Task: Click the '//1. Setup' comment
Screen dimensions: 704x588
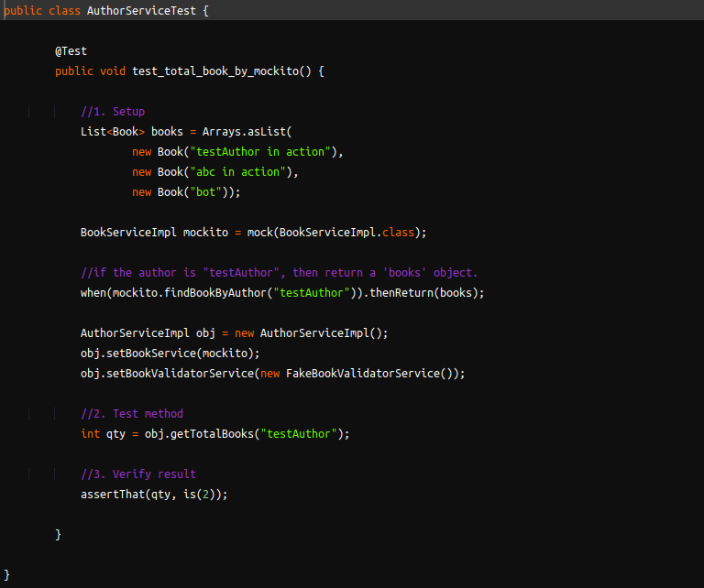Action: (x=113, y=112)
